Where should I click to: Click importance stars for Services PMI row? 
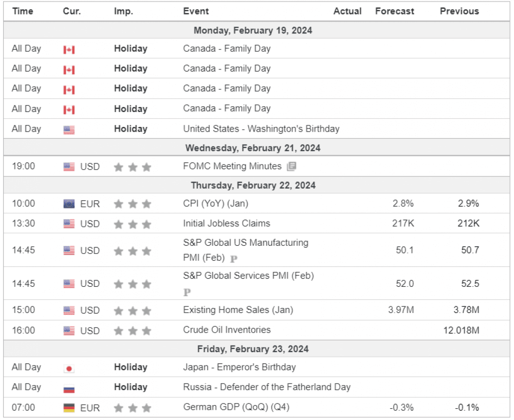(x=133, y=284)
